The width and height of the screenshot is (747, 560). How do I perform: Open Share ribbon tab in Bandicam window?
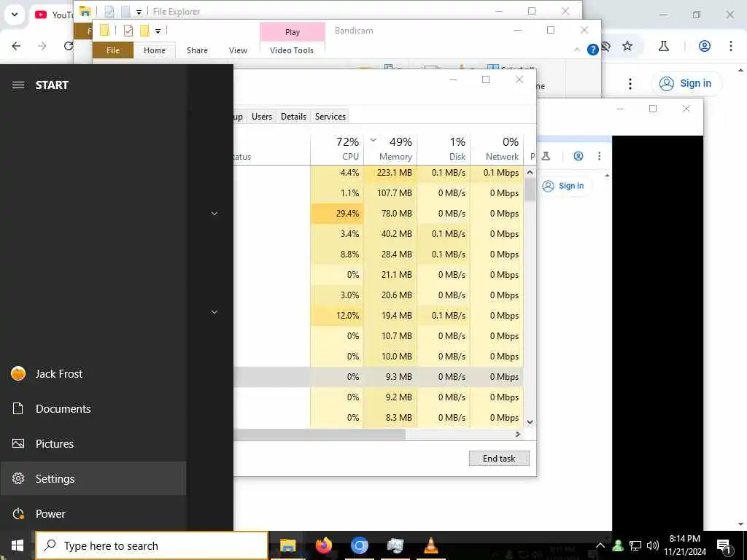coord(197,50)
